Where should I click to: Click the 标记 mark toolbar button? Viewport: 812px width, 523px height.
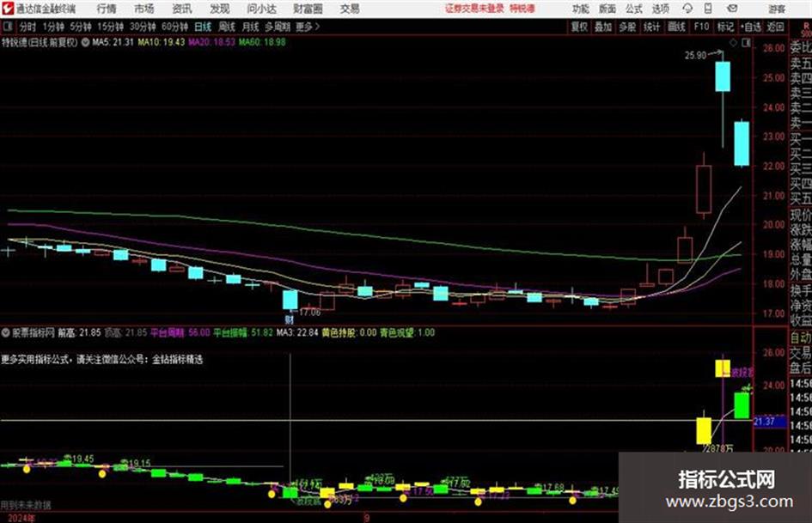point(725,27)
